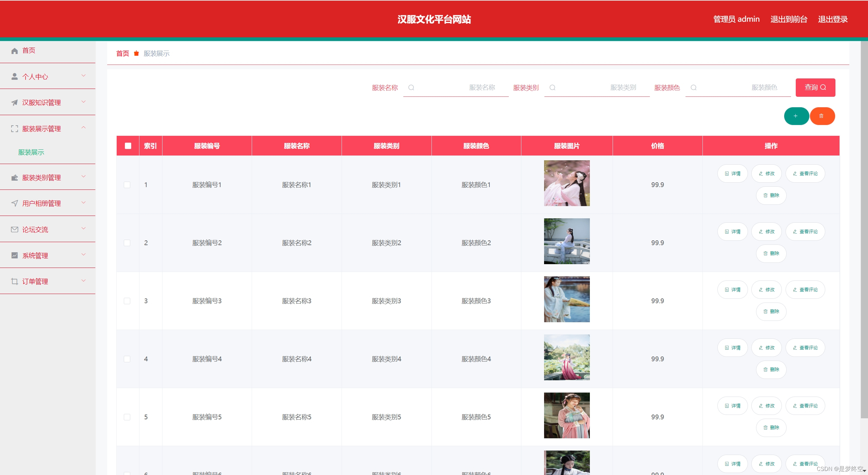Open clothing image thumbnail of row 1
Viewport: 868px width, 475px height.
point(567,183)
